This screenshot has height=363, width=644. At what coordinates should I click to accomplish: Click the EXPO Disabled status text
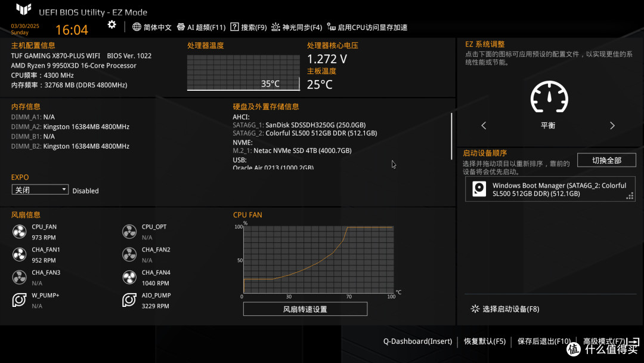click(x=85, y=190)
